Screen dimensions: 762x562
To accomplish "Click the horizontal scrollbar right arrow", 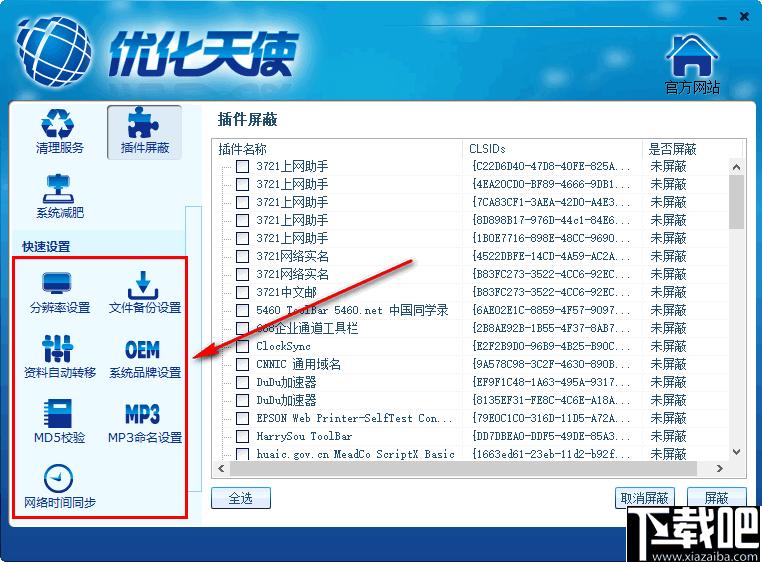I will (x=720, y=469).
